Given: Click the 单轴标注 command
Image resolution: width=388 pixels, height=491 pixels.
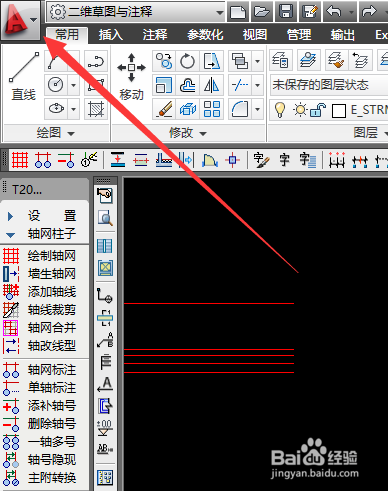Looking at the screenshot, I should click(x=40, y=388).
